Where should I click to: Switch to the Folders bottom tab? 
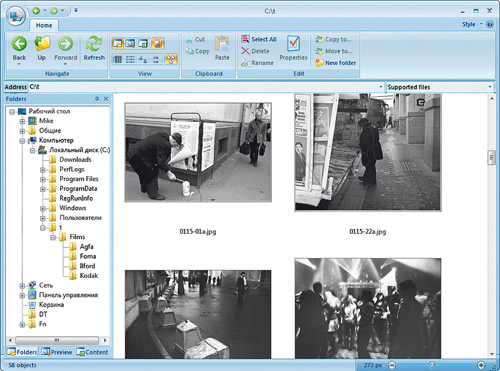pyautogui.click(x=22, y=352)
